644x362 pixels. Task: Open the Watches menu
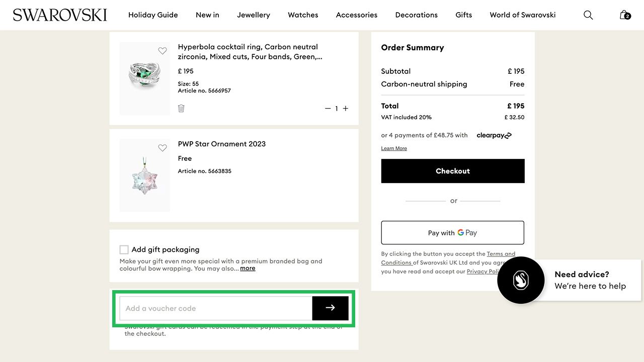(303, 15)
